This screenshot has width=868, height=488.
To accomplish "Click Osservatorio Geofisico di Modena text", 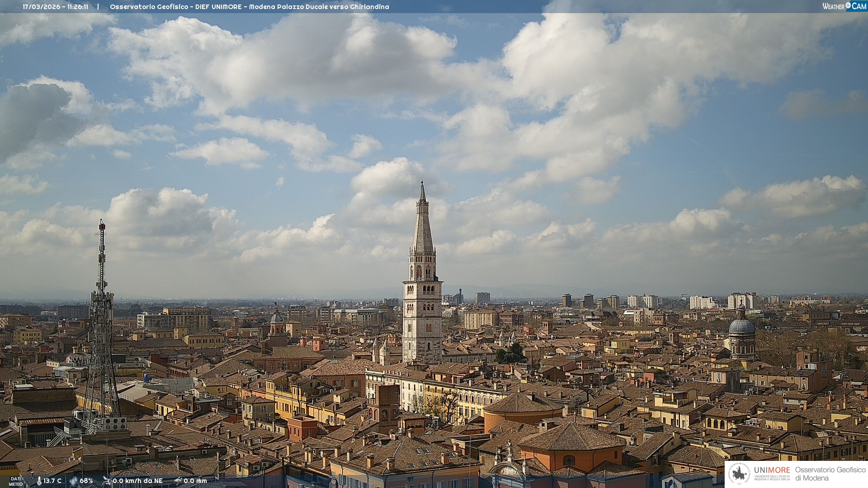I will tap(830, 474).
